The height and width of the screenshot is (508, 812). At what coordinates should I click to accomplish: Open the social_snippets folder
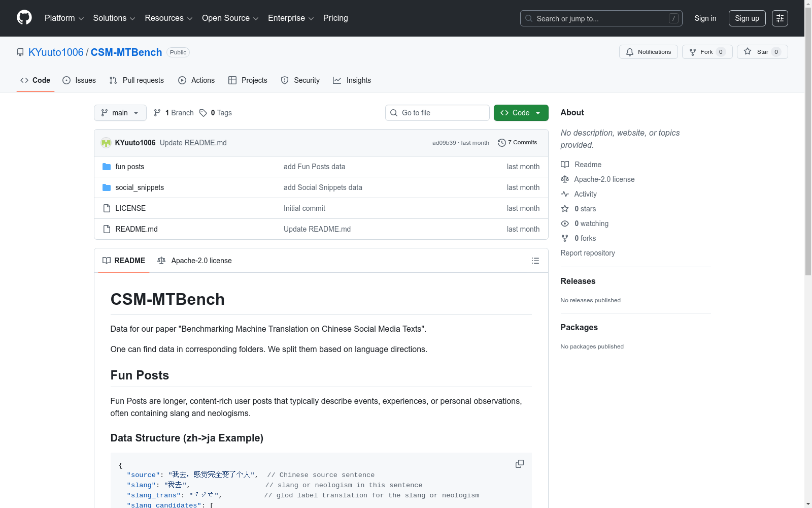[140, 187]
